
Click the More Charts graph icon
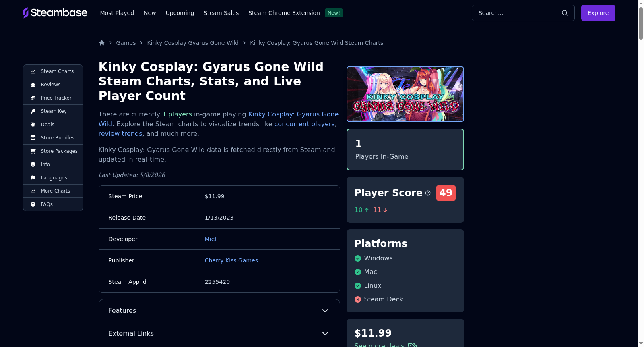click(x=33, y=191)
